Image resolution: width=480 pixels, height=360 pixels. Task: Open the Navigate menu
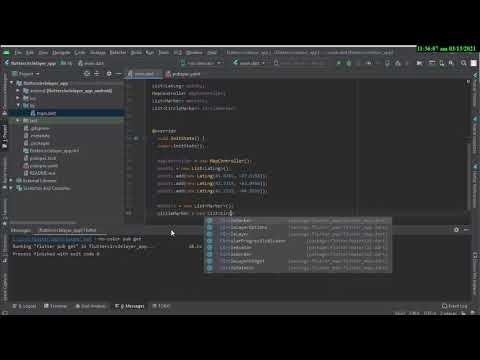point(61,52)
